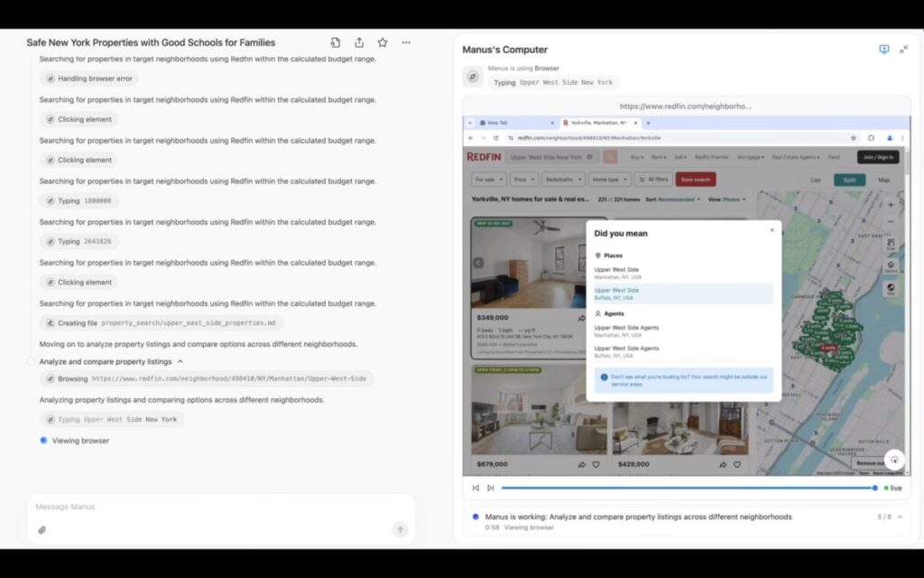The image size is (924, 578).
Task: Click the browser back arrow
Action: pyautogui.click(x=470, y=138)
